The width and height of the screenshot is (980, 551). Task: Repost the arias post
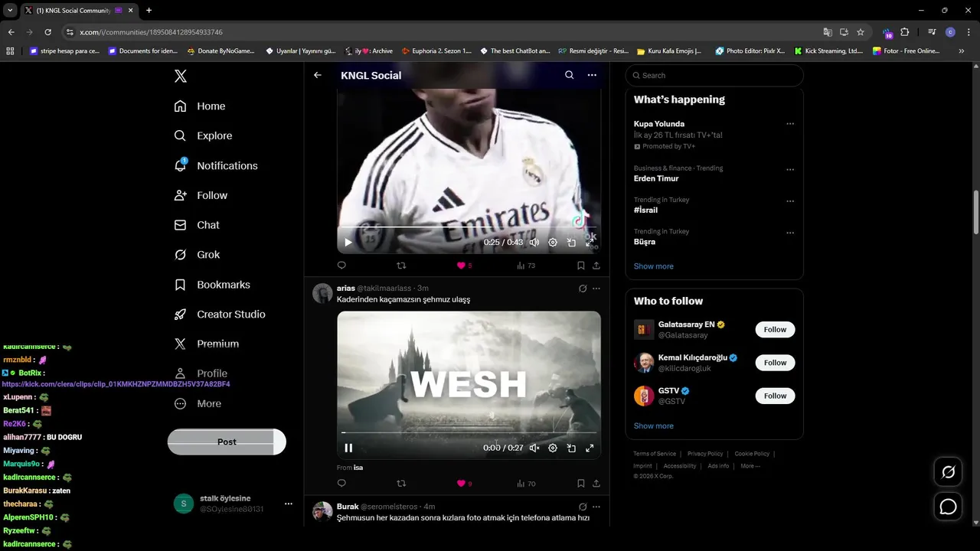[x=401, y=484]
